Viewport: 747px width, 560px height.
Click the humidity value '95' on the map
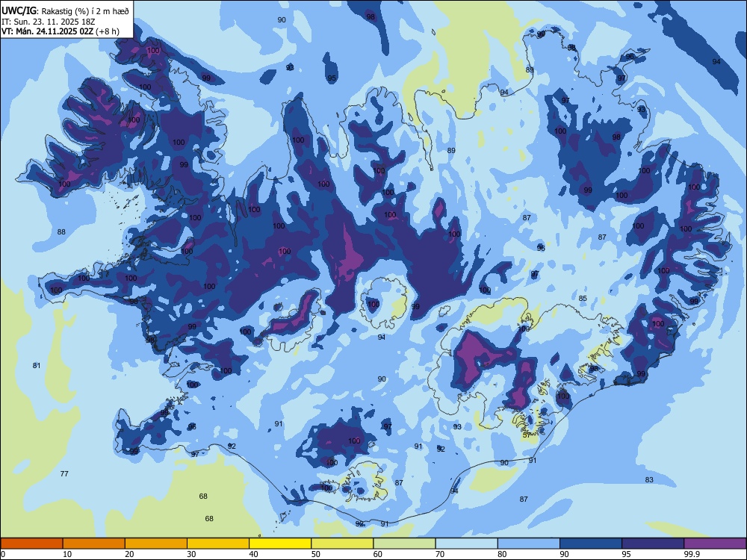(x=332, y=78)
